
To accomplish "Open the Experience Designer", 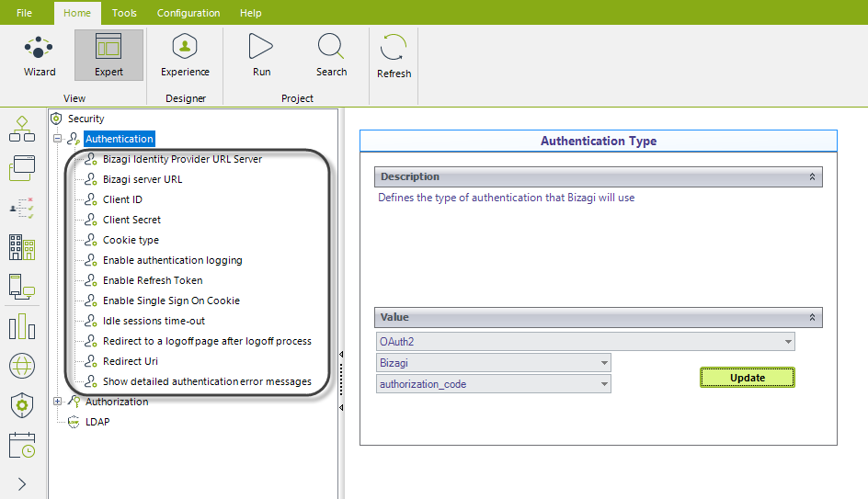I will point(185,55).
